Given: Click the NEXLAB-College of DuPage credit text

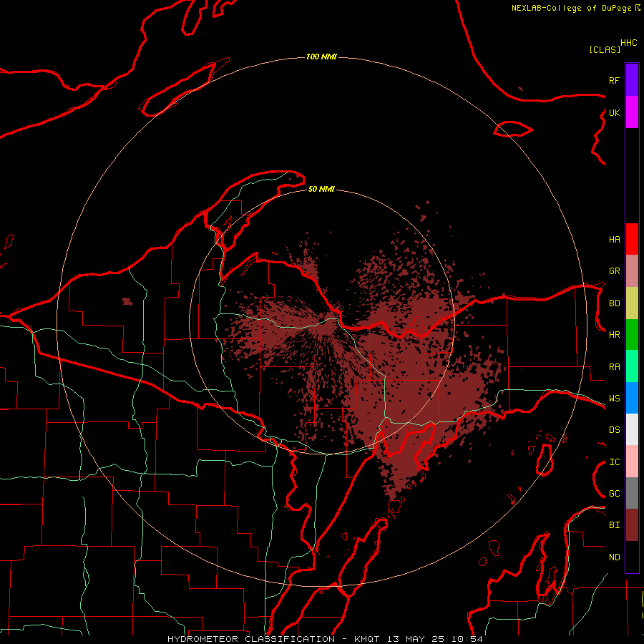Looking at the screenshot, I should (571, 8).
